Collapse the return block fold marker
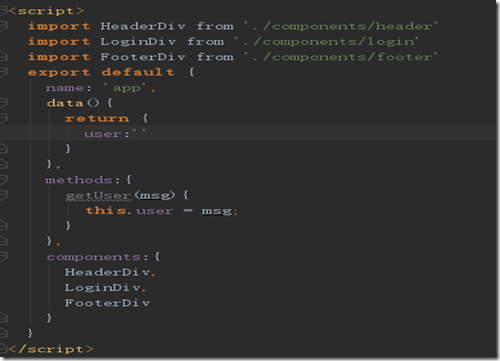This screenshot has width=500, height=361. 3,118
